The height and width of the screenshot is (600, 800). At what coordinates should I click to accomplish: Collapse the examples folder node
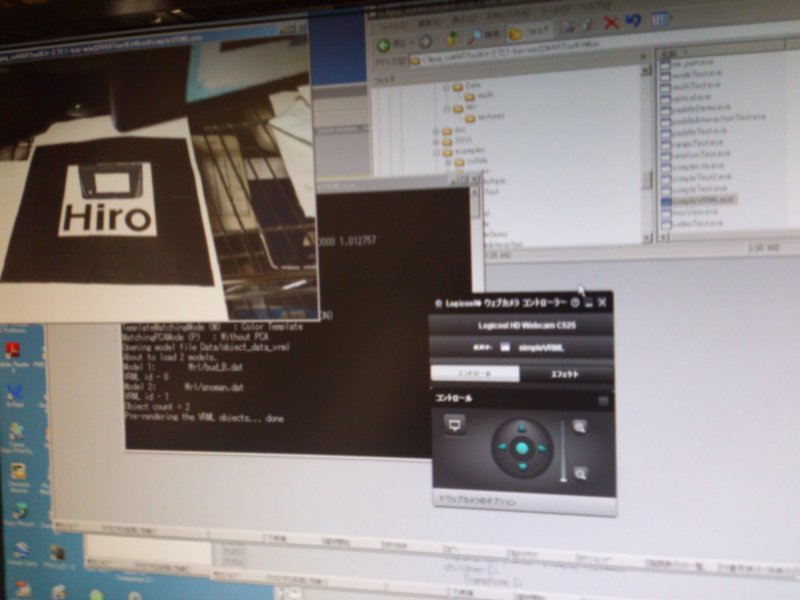pos(437,153)
